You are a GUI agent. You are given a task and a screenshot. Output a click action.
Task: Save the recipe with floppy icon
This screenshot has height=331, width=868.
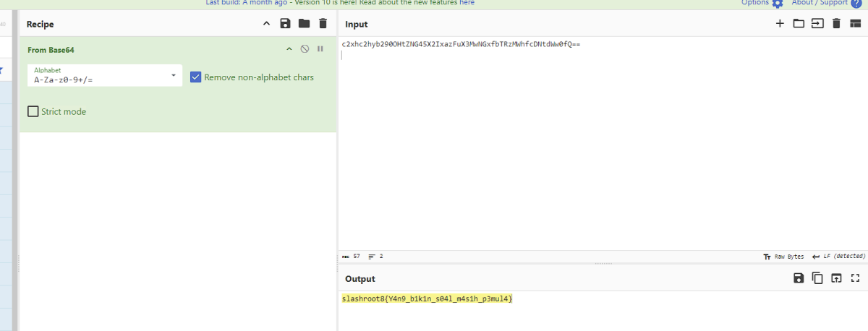pyautogui.click(x=285, y=24)
